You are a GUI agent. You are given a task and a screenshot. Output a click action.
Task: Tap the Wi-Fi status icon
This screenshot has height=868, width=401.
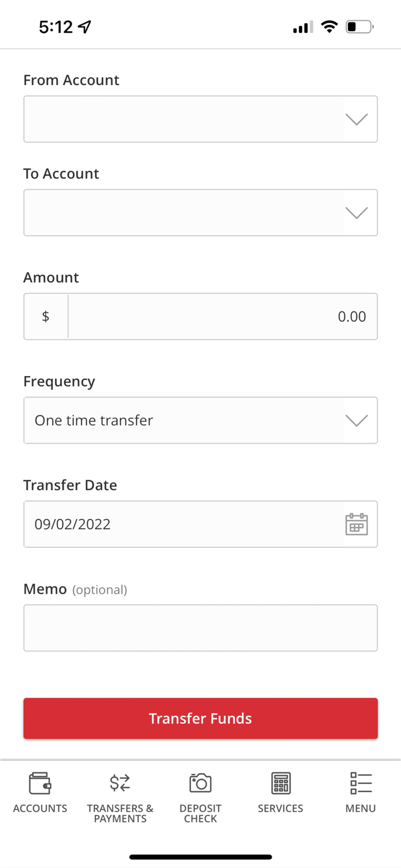[329, 27]
